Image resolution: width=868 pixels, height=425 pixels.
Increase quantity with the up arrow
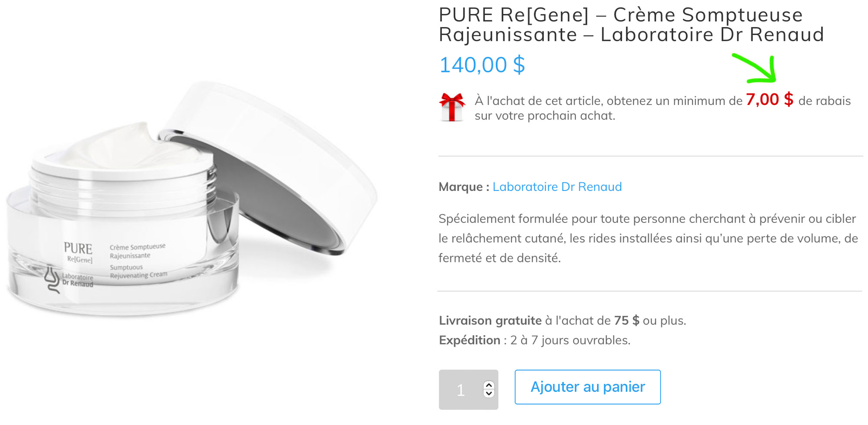pyautogui.click(x=489, y=385)
